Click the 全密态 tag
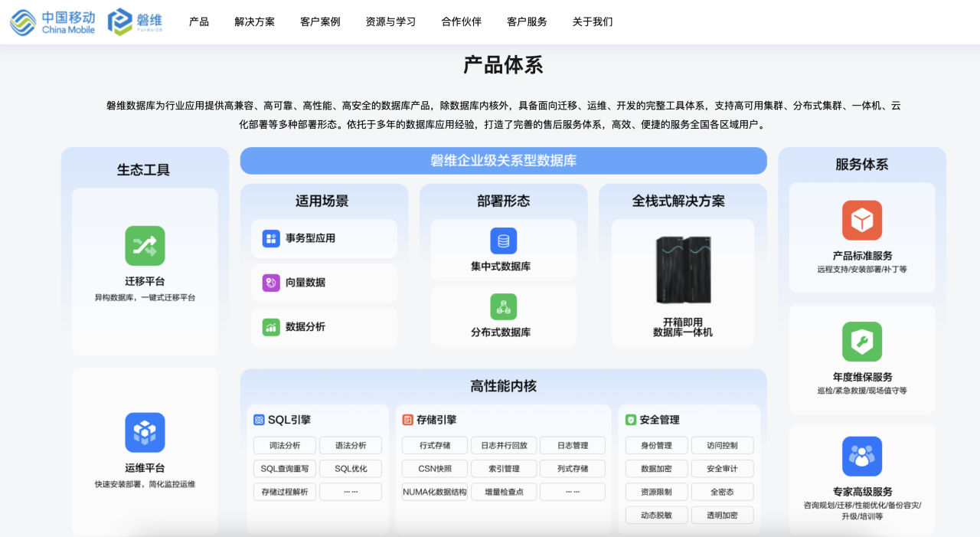The width and height of the screenshot is (980, 537). (x=723, y=492)
